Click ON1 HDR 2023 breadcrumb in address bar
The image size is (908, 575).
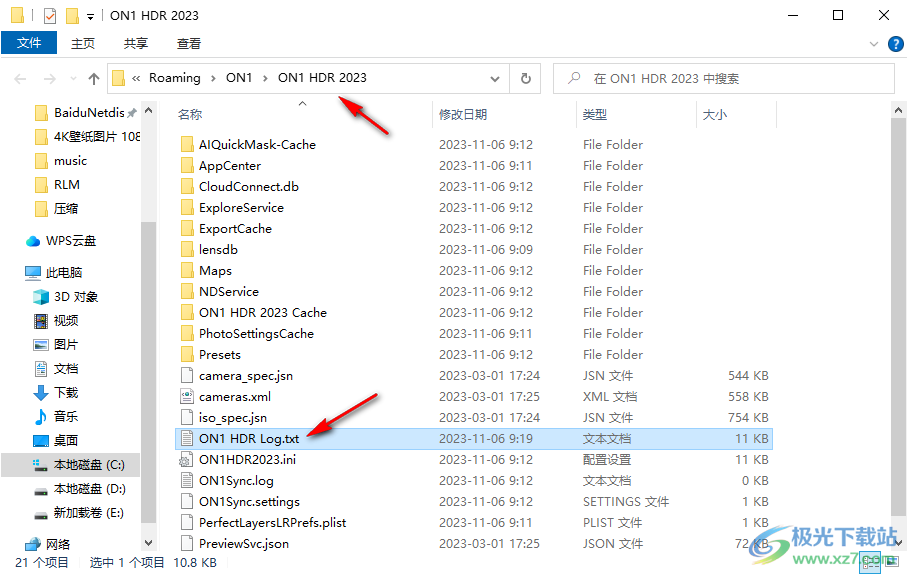point(322,78)
